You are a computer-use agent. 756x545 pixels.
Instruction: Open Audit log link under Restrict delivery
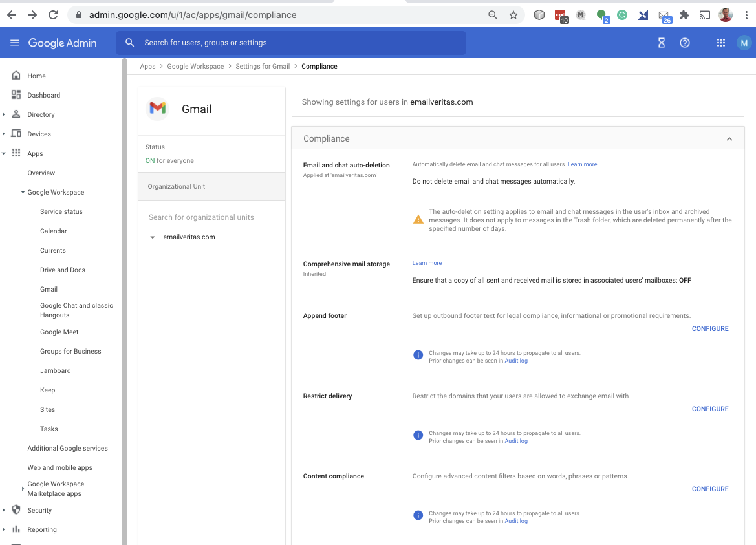pos(516,441)
